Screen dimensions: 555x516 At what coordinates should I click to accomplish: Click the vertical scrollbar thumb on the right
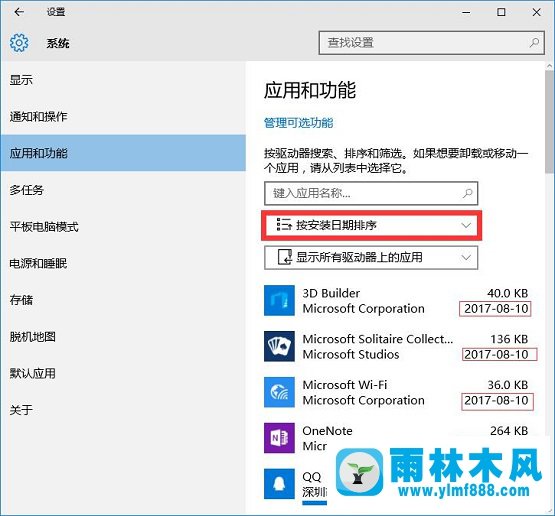[x=549, y=121]
